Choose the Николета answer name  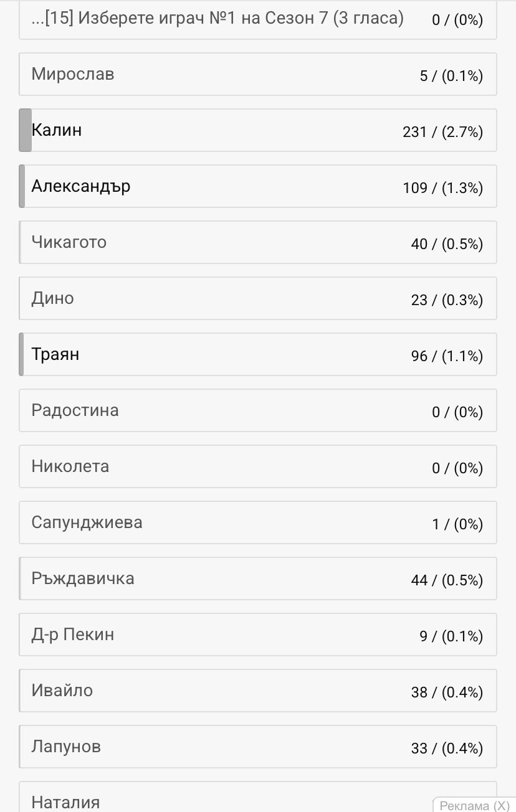70,466
